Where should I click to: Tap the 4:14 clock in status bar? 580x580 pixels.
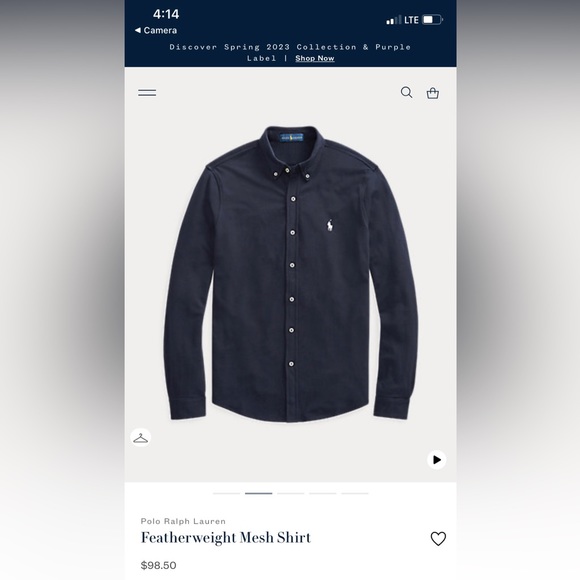point(166,14)
